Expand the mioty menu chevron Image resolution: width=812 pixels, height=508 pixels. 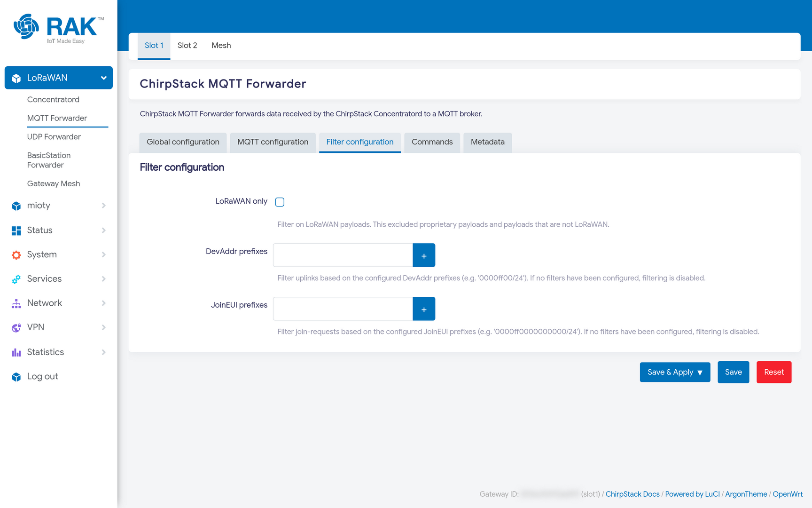tap(104, 206)
